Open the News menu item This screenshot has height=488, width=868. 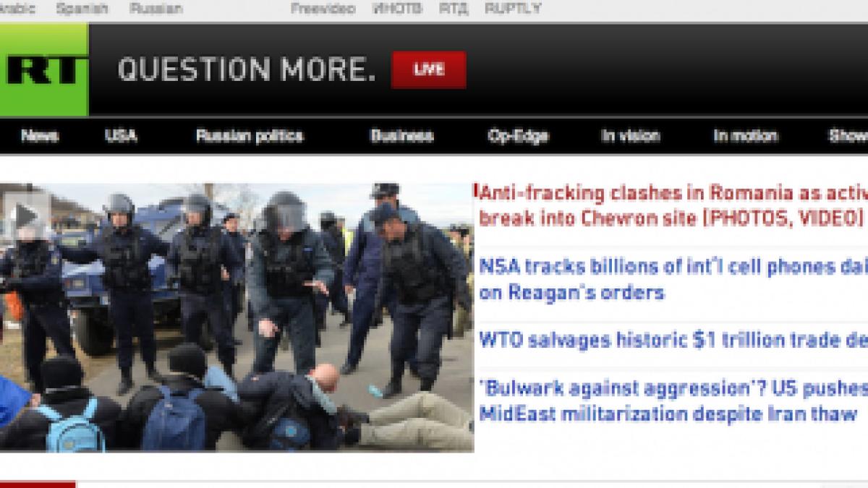[x=40, y=136]
